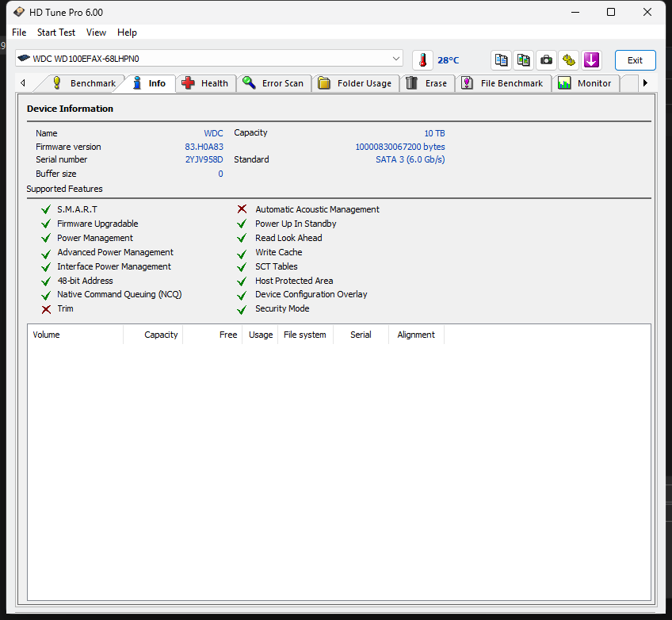This screenshot has height=620, width=672.
Task: Click the red X beside Trim
Action: 46,309
